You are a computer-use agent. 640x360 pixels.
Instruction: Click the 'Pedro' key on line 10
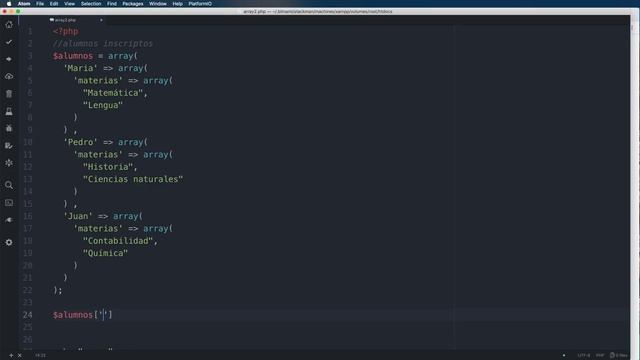pos(80,142)
